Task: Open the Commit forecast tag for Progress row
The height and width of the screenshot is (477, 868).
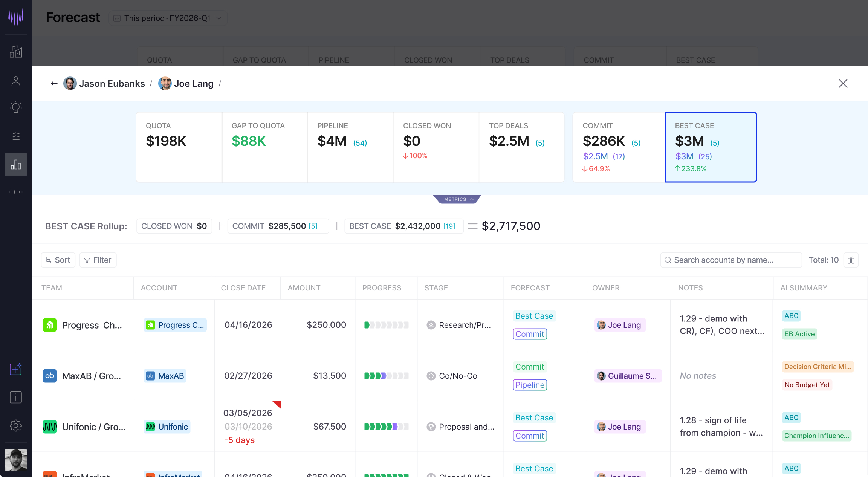Action: [530, 334]
